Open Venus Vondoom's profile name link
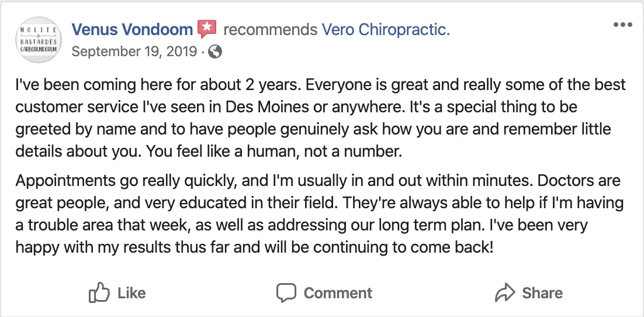The image size is (644, 317). (x=131, y=29)
